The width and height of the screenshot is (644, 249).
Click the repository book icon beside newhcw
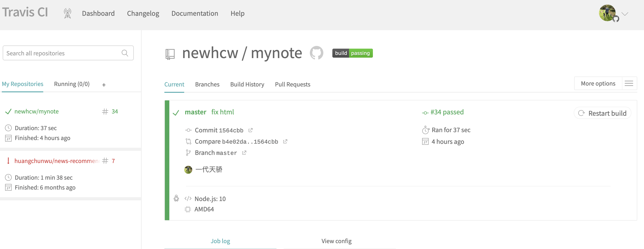pyautogui.click(x=170, y=54)
